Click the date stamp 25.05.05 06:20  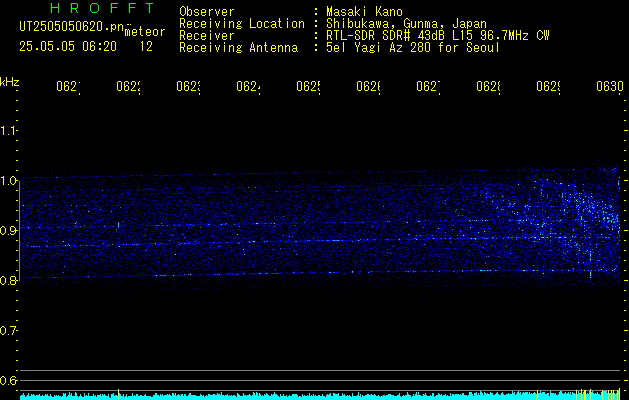(x=68, y=47)
